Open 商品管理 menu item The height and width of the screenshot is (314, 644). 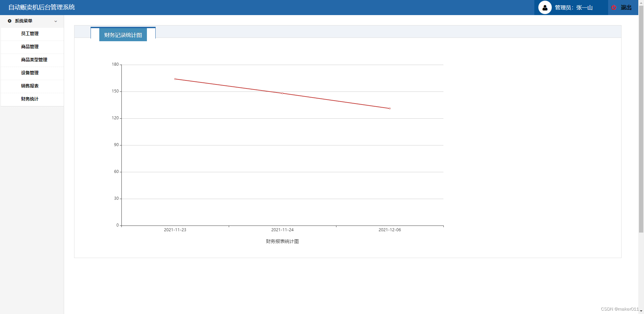pos(32,47)
